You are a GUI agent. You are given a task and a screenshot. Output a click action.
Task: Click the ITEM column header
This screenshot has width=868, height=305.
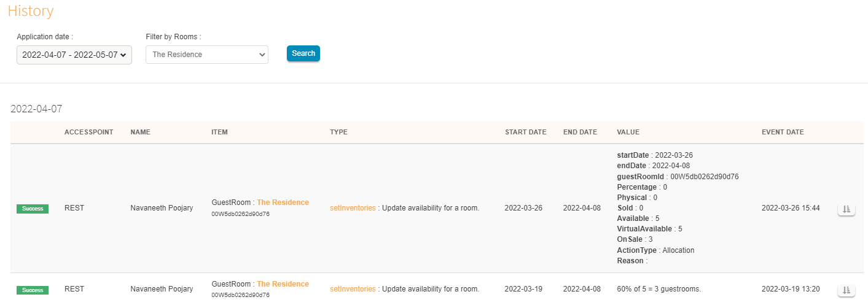coord(220,133)
